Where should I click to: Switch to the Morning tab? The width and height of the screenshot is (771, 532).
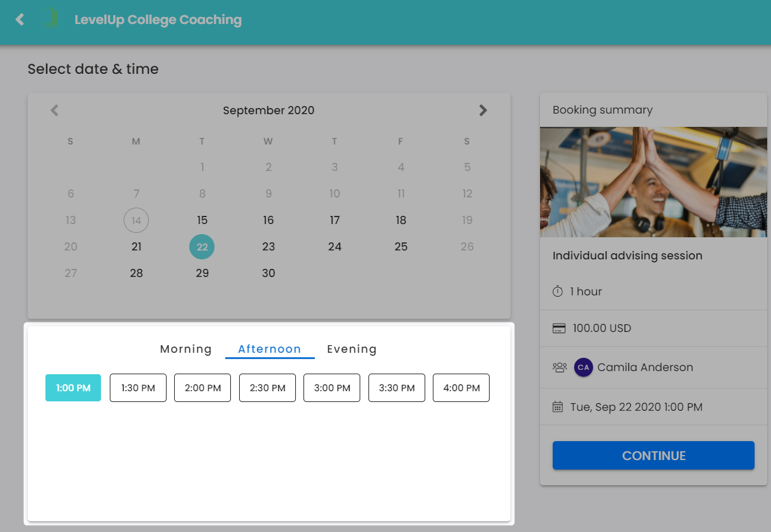[185, 349]
